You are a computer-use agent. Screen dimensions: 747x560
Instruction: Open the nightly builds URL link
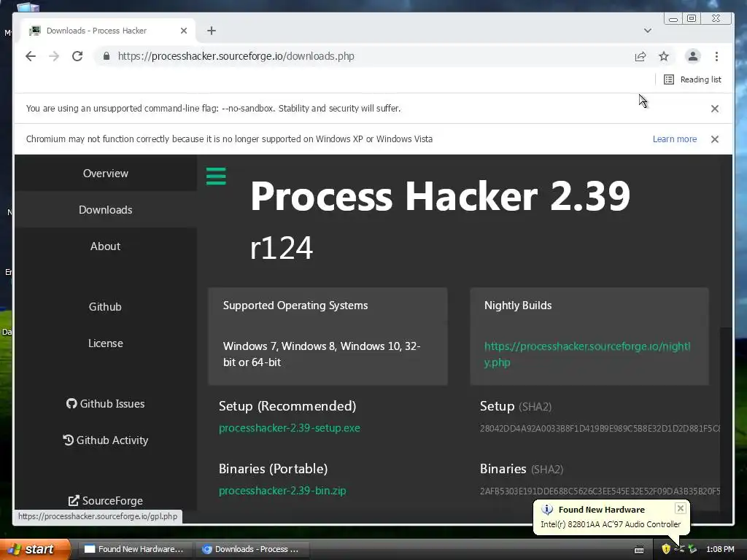pos(587,354)
